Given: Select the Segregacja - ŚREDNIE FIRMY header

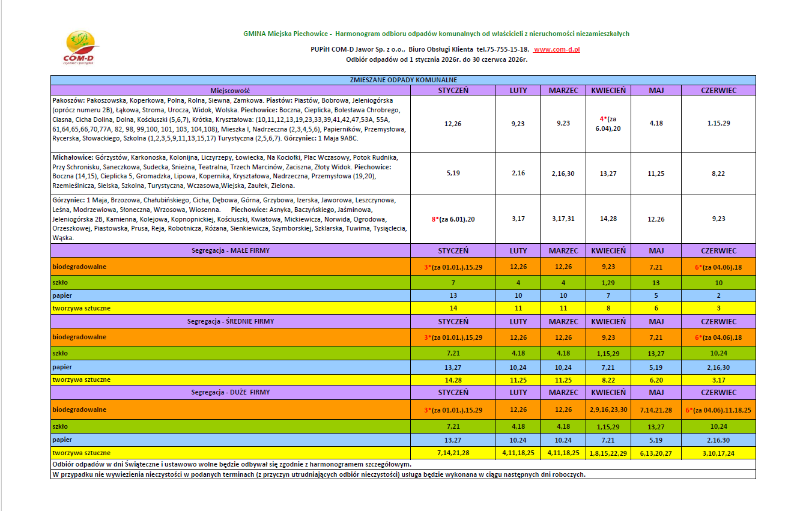Looking at the screenshot, I should (x=230, y=322).
